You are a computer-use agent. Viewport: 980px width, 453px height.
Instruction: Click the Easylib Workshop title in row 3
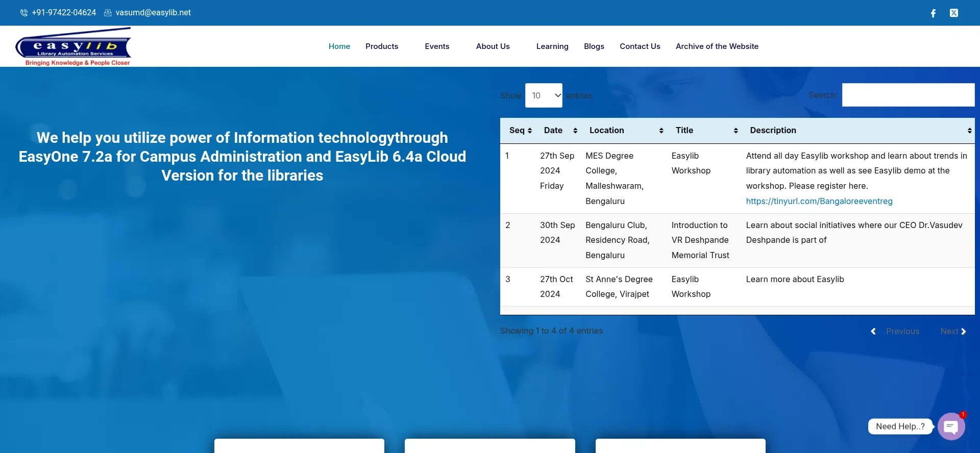pos(691,287)
